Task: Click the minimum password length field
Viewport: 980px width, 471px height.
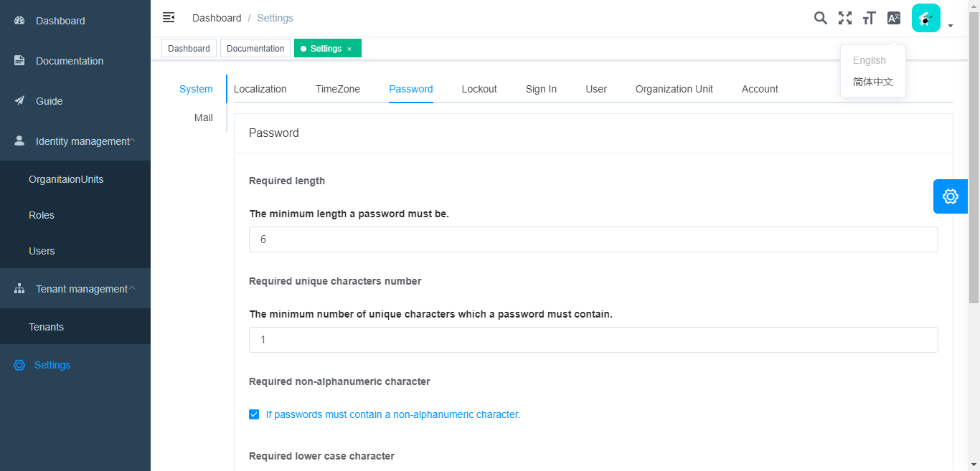Action: pos(593,239)
